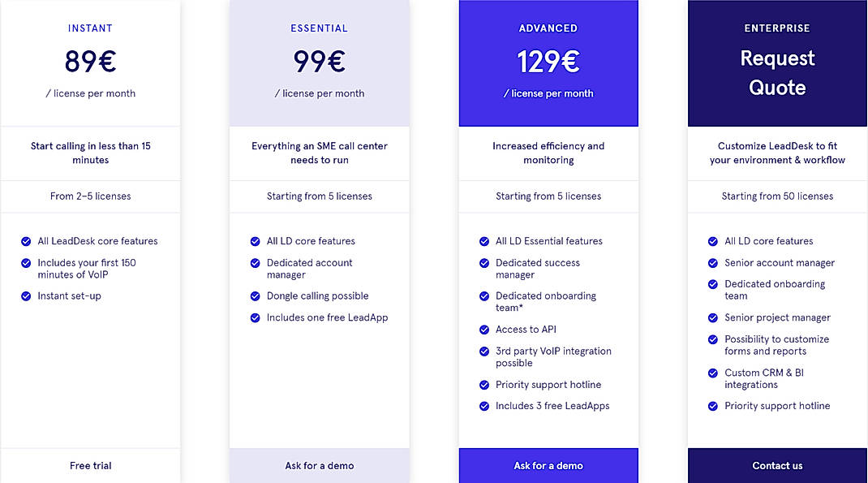Image resolution: width=868 pixels, height=483 pixels.
Task: Click the 129€ price text
Action: (548, 62)
